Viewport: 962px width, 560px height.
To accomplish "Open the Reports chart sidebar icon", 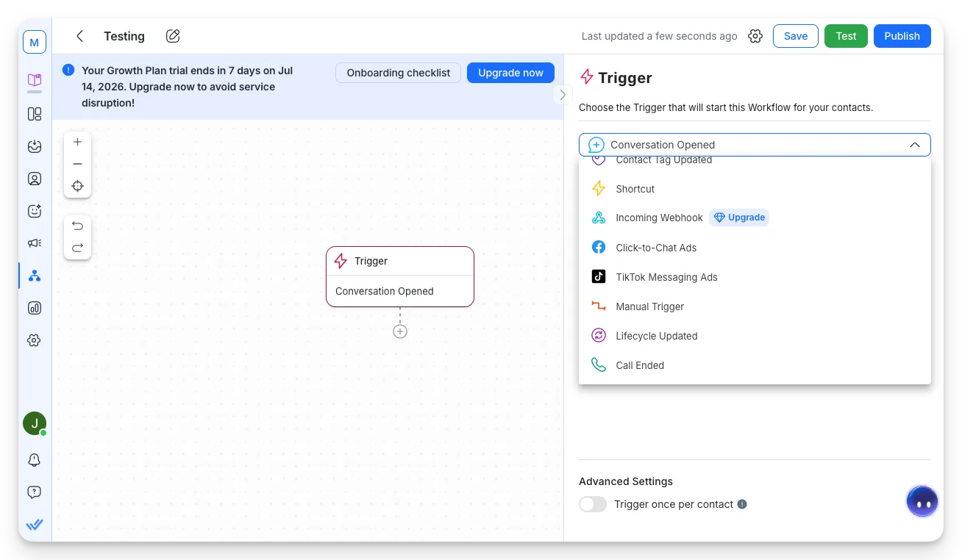I will (35, 308).
